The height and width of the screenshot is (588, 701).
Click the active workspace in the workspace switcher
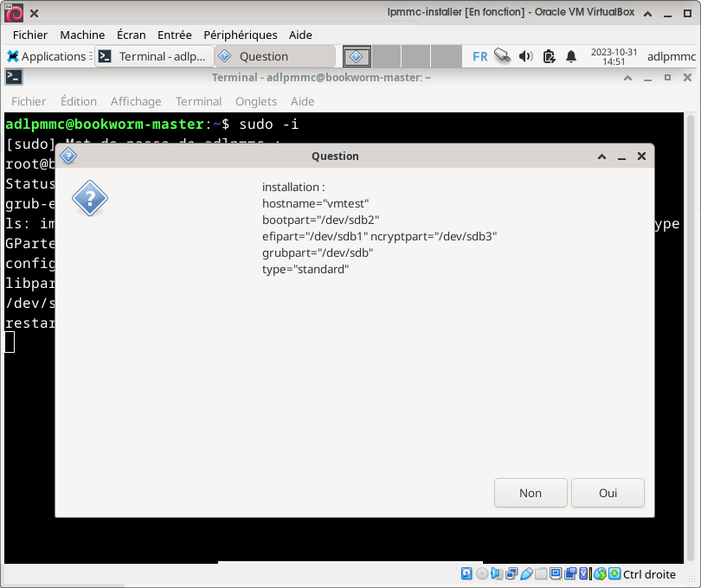(x=357, y=56)
